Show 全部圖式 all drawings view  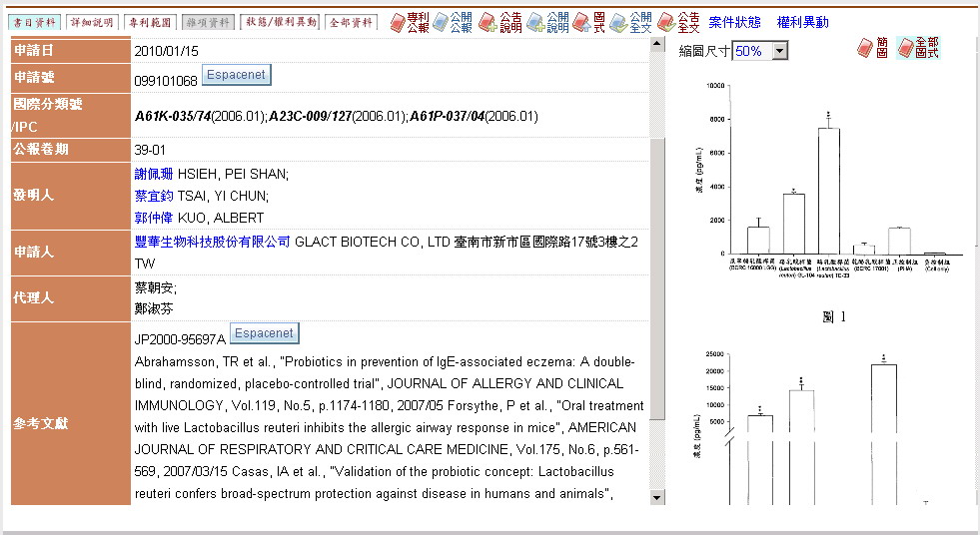pyautogui.click(x=918, y=48)
